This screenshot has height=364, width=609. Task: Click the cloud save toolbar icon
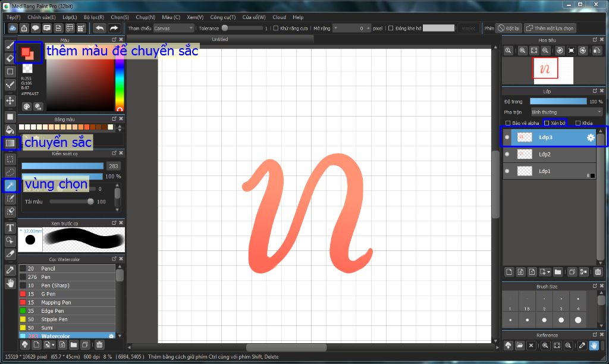[x=13, y=28]
